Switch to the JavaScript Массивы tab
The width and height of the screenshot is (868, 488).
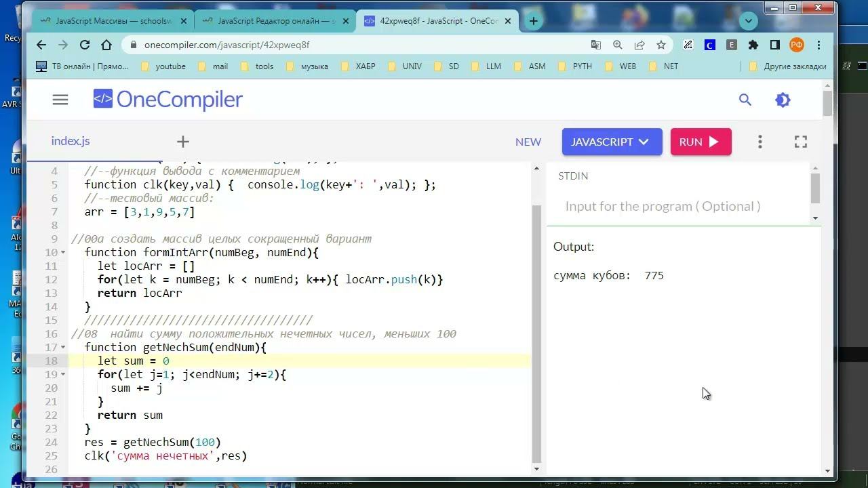click(x=113, y=21)
